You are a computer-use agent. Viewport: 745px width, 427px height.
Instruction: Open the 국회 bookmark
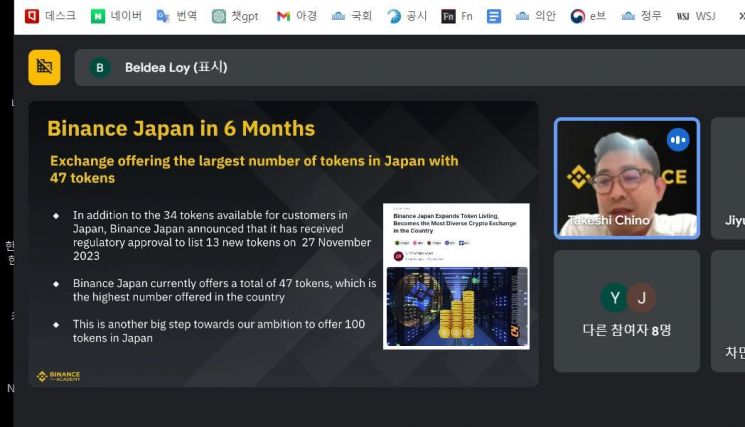(x=351, y=16)
